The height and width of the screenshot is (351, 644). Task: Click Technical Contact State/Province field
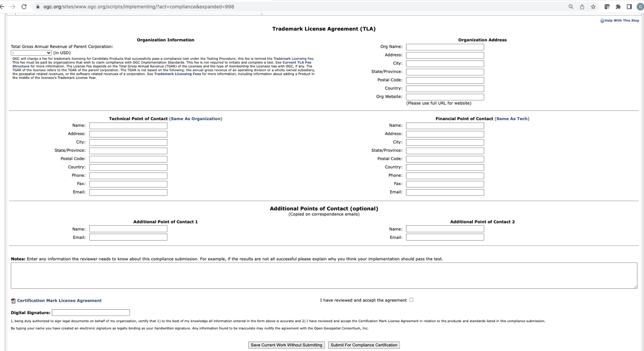coord(128,150)
